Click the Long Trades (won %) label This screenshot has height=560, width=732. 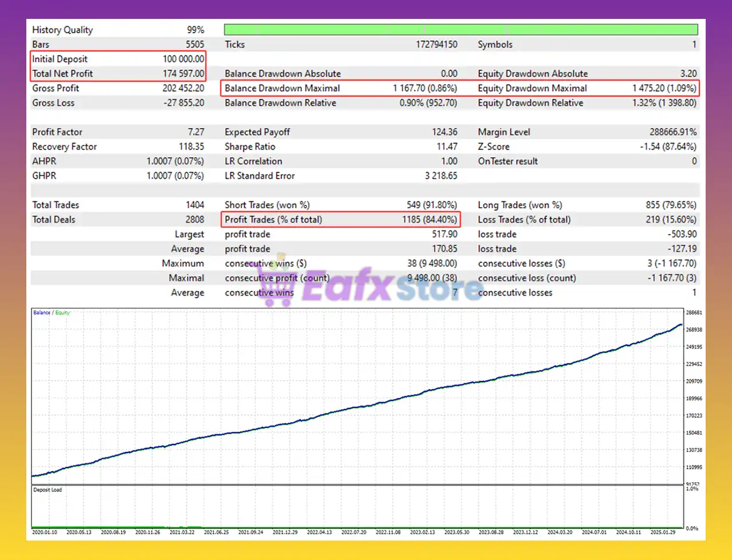(520, 205)
